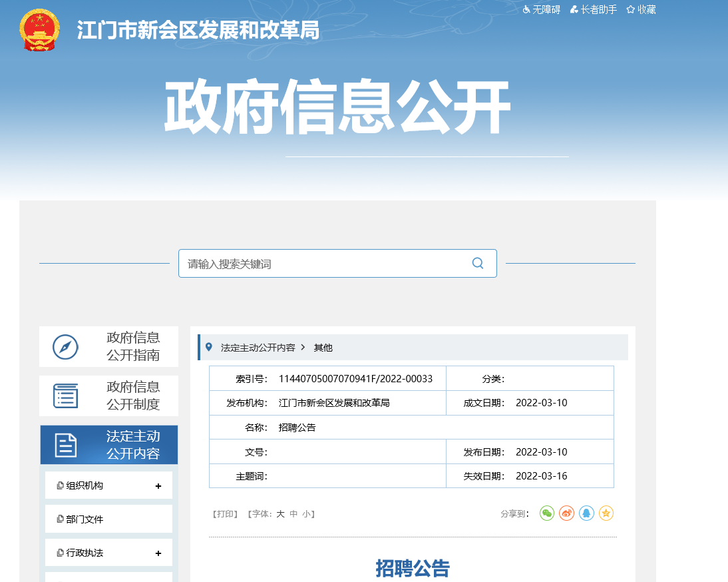Share to Weibo via red icon

point(566,513)
